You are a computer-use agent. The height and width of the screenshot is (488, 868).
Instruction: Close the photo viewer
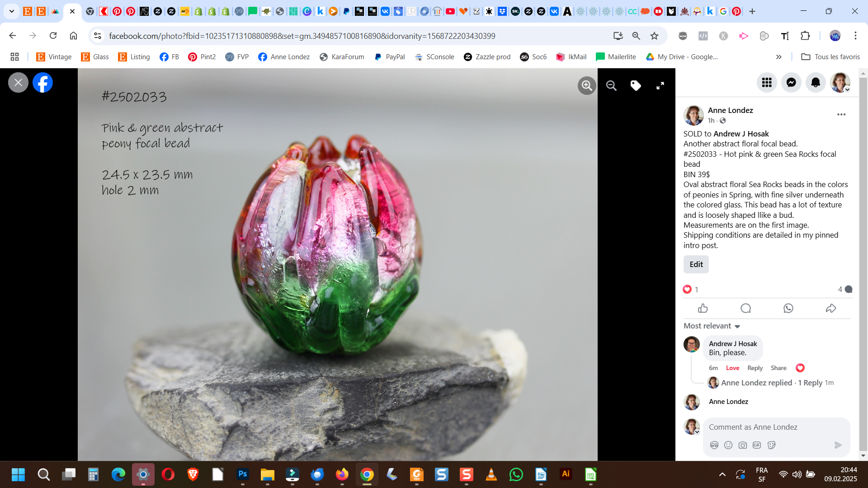(18, 82)
